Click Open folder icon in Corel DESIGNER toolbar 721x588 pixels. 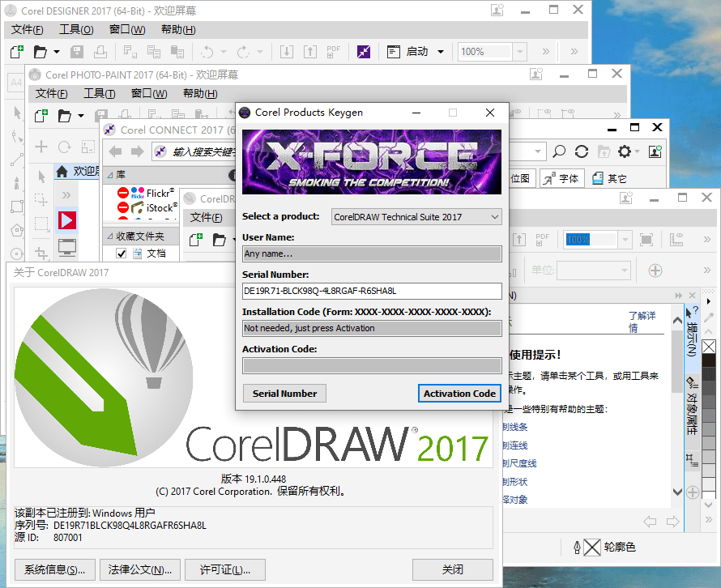[41, 52]
